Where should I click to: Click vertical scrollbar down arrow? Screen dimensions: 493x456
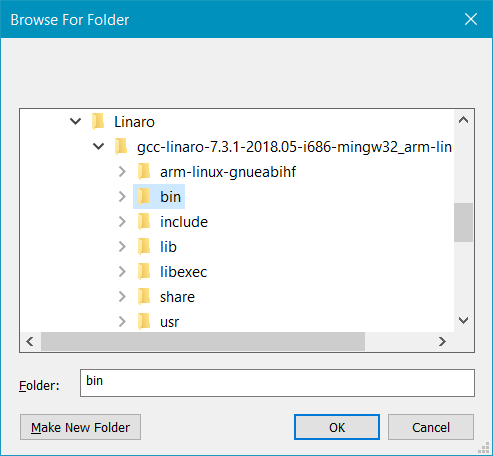coord(463,321)
